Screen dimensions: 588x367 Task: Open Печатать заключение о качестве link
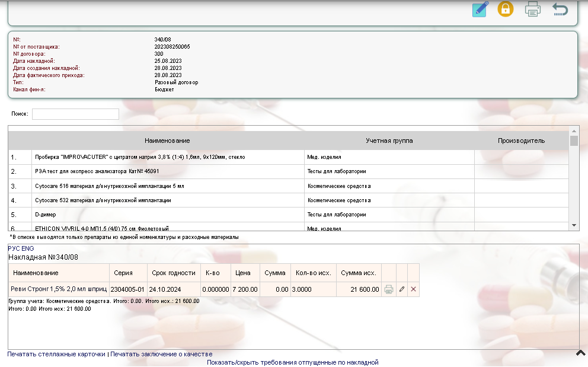click(x=161, y=354)
